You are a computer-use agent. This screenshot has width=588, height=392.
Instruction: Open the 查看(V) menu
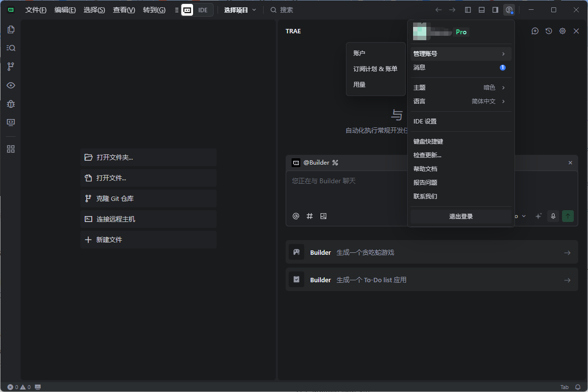pos(124,10)
